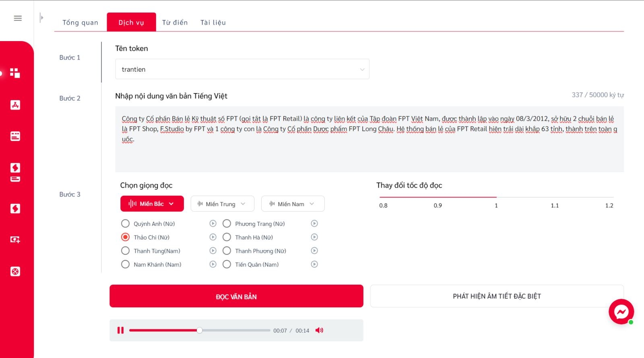The width and height of the screenshot is (644, 358).
Task: Select Thanh Tùng (Nam) voice
Action: tap(125, 251)
